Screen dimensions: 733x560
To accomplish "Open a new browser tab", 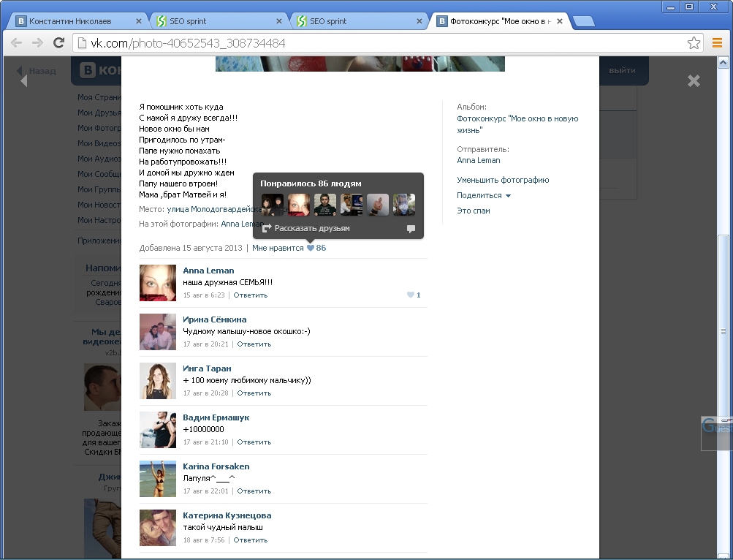I will pyautogui.click(x=583, y=21).
